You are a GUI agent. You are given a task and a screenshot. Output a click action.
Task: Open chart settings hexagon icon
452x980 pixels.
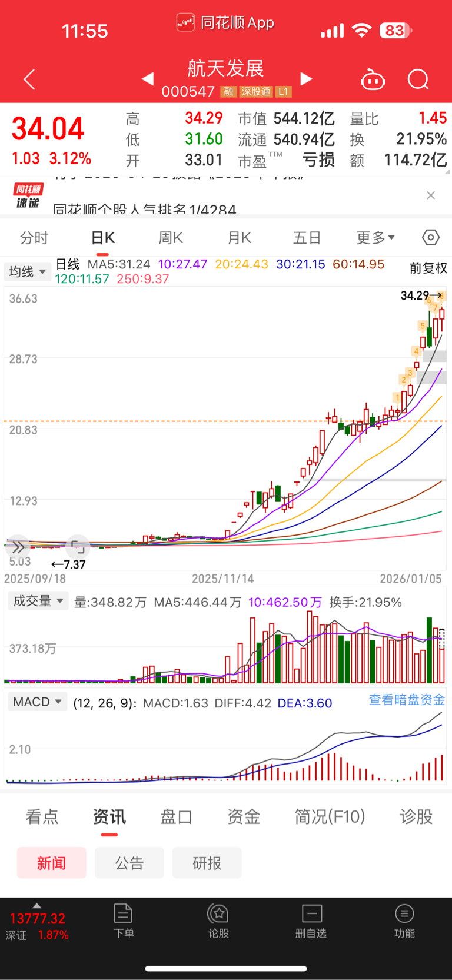pyautogui.click(x=431, y=237)
